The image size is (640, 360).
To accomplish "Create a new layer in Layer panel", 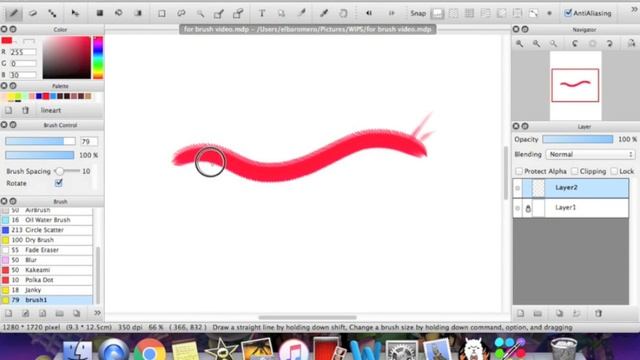I will [520, 313].
